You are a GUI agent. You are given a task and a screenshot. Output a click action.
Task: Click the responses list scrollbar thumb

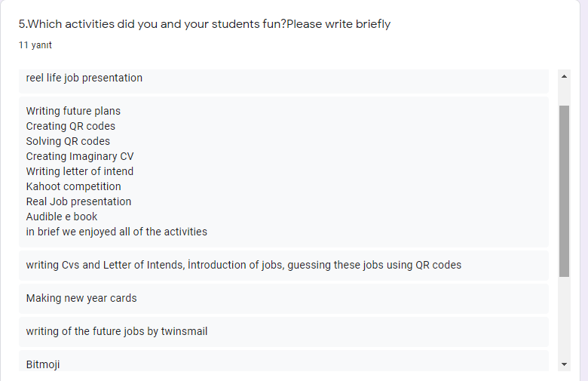point(565,190)
